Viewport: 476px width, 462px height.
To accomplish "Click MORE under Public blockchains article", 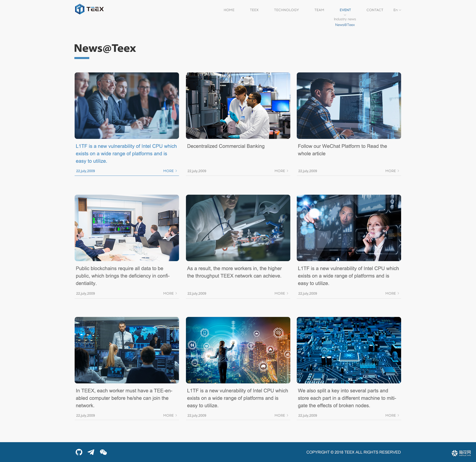I will [x=170, y=293].
